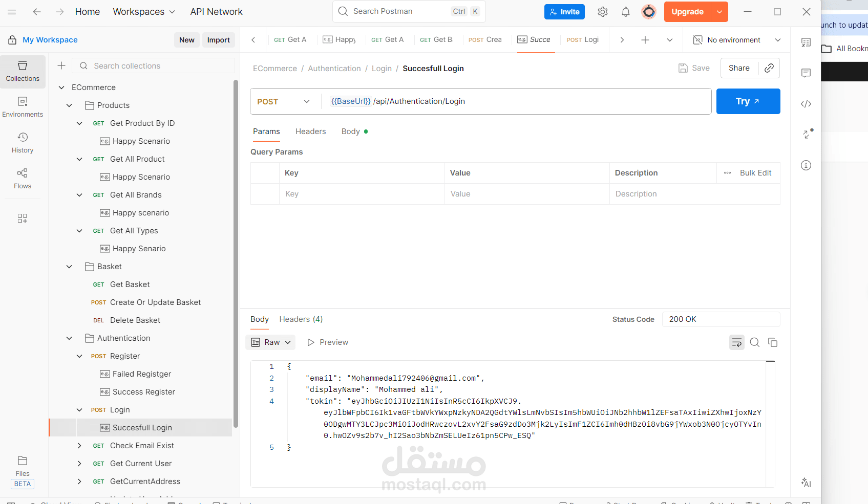The image size is (868, 504).
Task: Open the POST method dropdown
Action: [x=284, y=101]
